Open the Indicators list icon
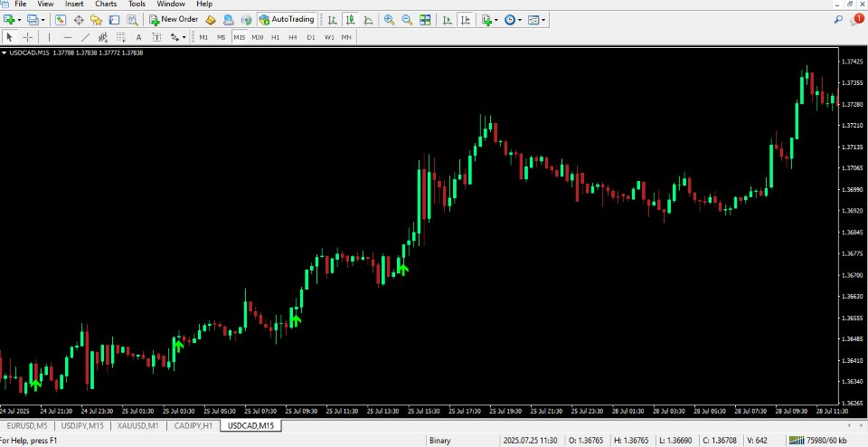 pos(486,20)
